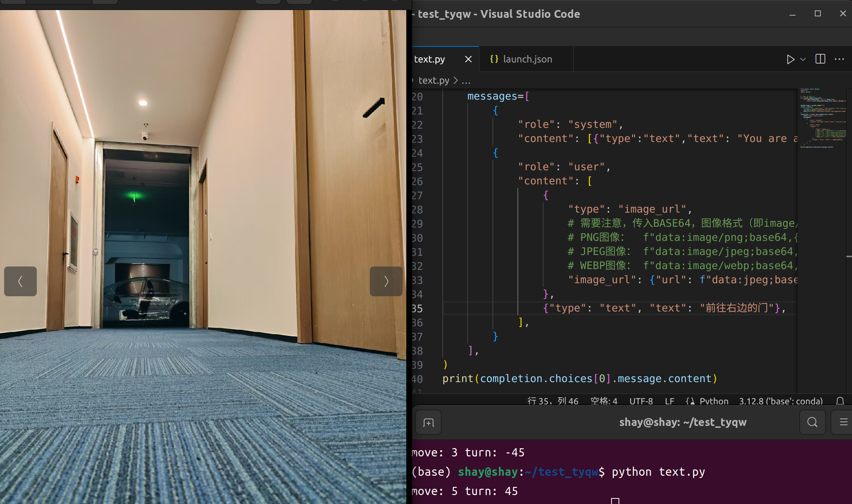Click the terminal search icon
This screenshot has height=504, width=852.
[812, 422]
